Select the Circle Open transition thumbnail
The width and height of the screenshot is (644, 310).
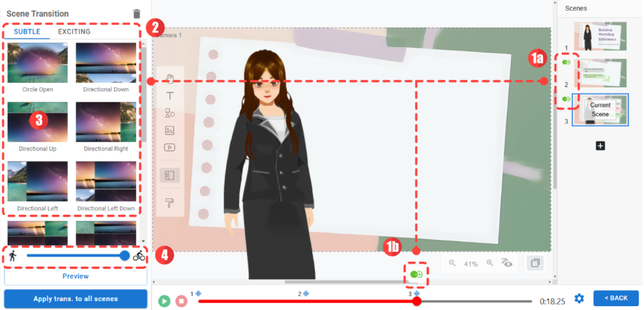click(x=37, y=63)
